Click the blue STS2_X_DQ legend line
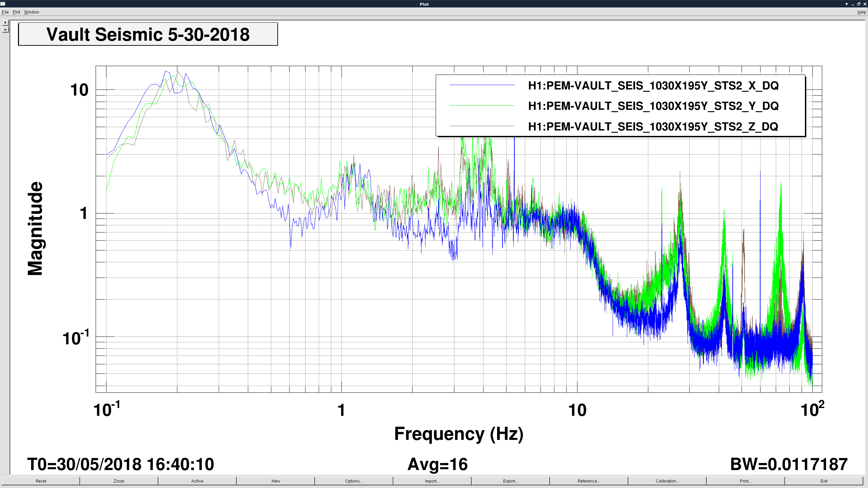 point(482,85)
